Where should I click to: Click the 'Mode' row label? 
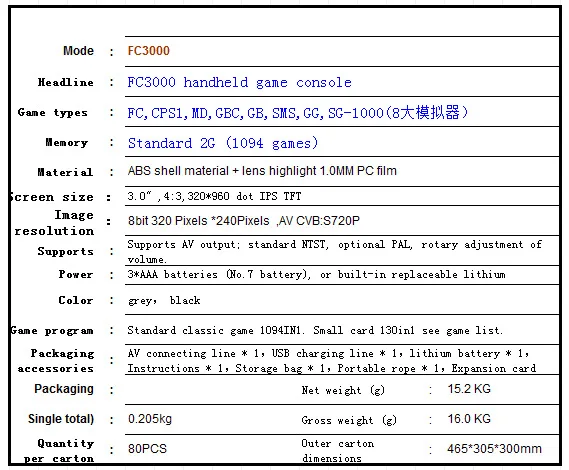tap(78, 51)
